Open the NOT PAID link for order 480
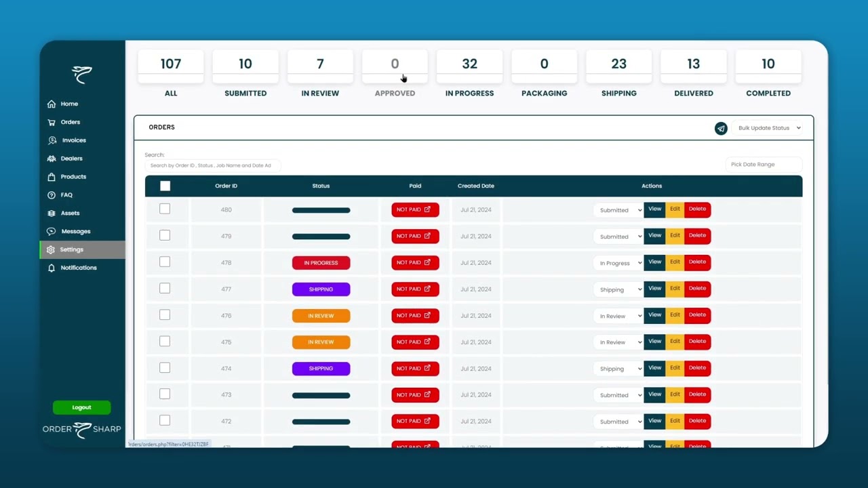868x488 pixels. click(415, 209)
